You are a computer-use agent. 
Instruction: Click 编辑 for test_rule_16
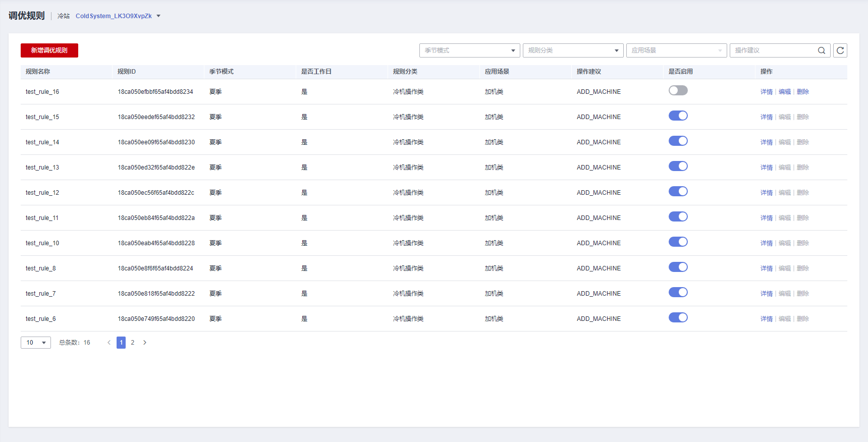pos(785,92)
